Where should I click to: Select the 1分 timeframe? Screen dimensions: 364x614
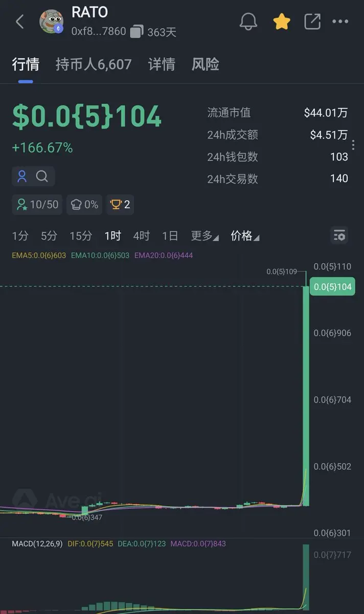(x=20, y=236)
